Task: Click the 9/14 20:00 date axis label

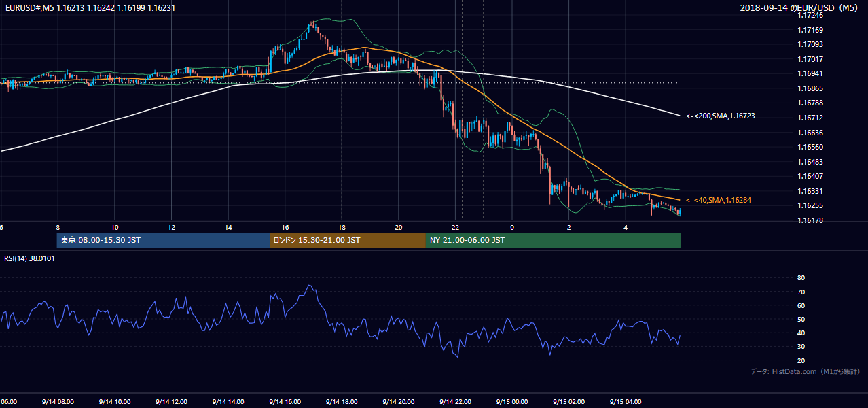Action: [x=399, y=401]
